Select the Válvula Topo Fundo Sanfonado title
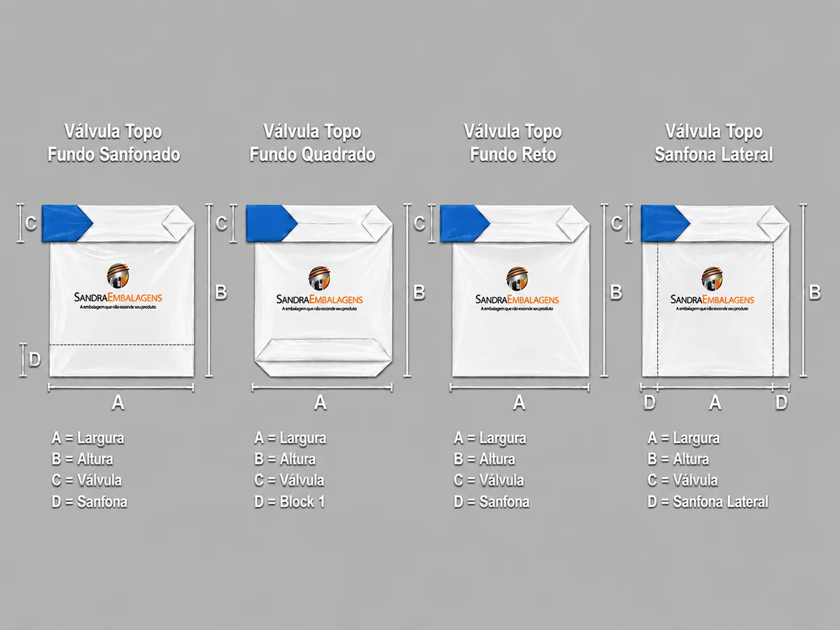This screenshot has width=840, height=630. pyautogui.click(x=114, y=143)
